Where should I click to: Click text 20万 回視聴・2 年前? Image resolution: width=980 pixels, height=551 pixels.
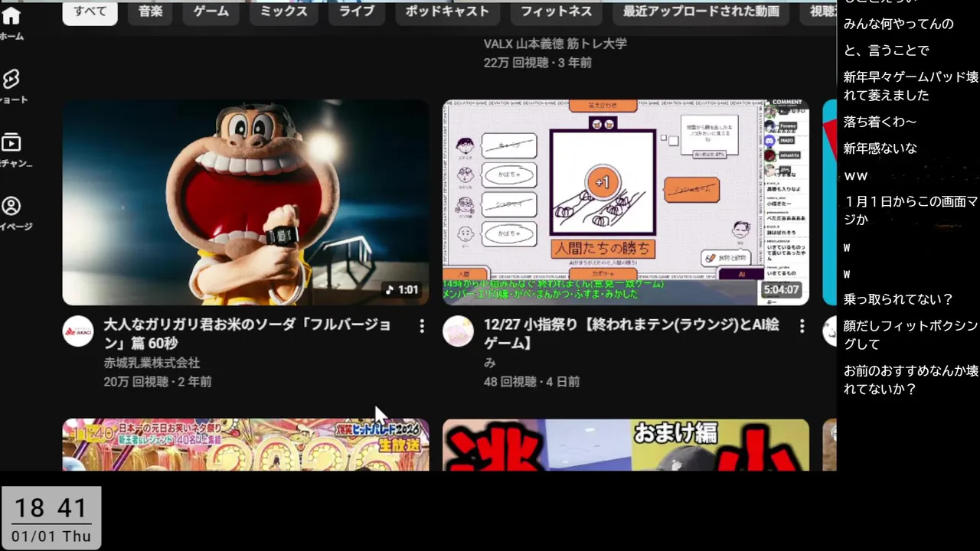click(x=158, y=381)
